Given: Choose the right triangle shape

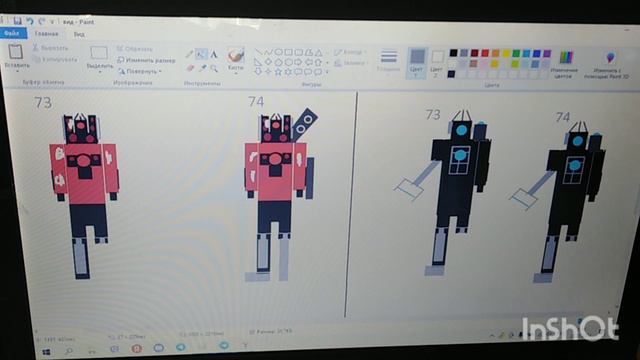Looking at the screenshot, I should (258, 62).
